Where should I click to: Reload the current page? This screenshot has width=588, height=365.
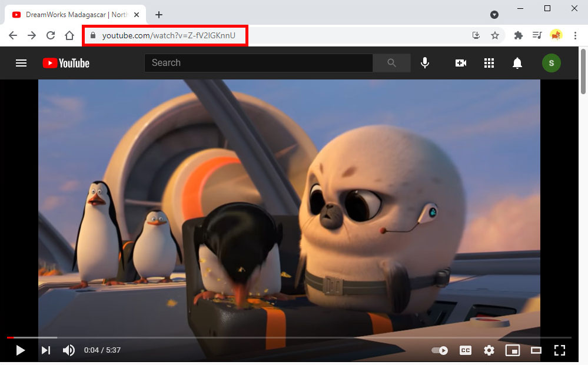51,35
